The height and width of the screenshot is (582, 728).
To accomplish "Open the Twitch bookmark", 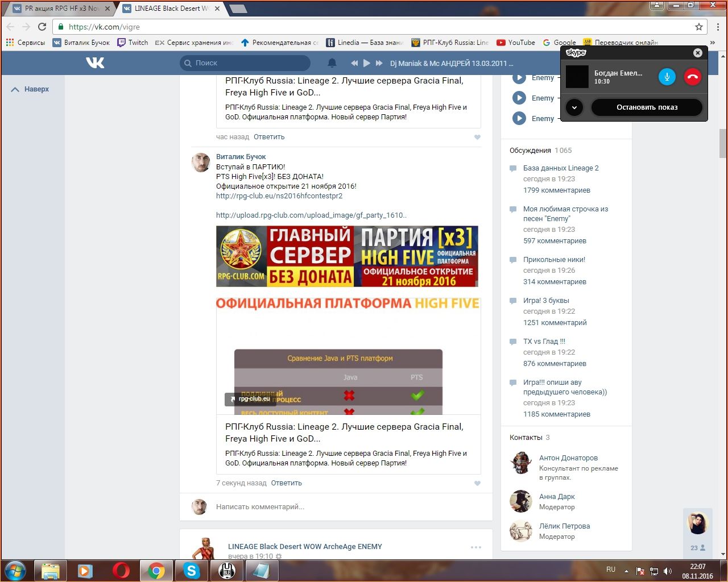I will coord(133,43).
